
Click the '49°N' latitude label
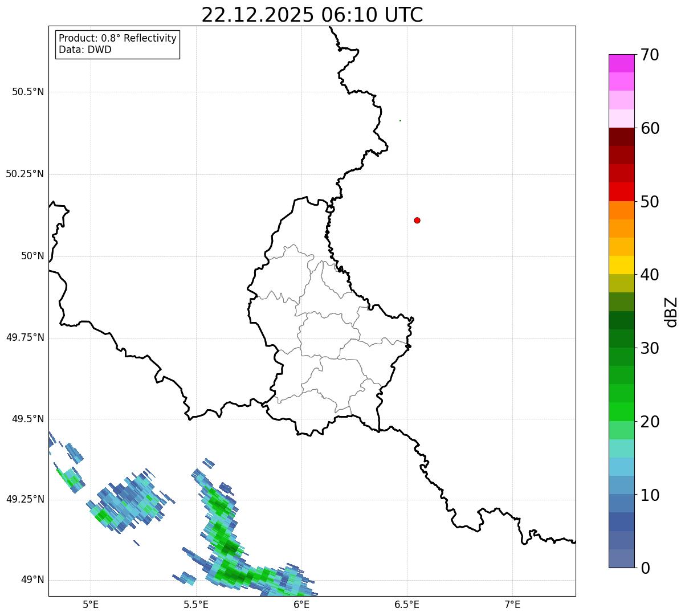[32, 580]
